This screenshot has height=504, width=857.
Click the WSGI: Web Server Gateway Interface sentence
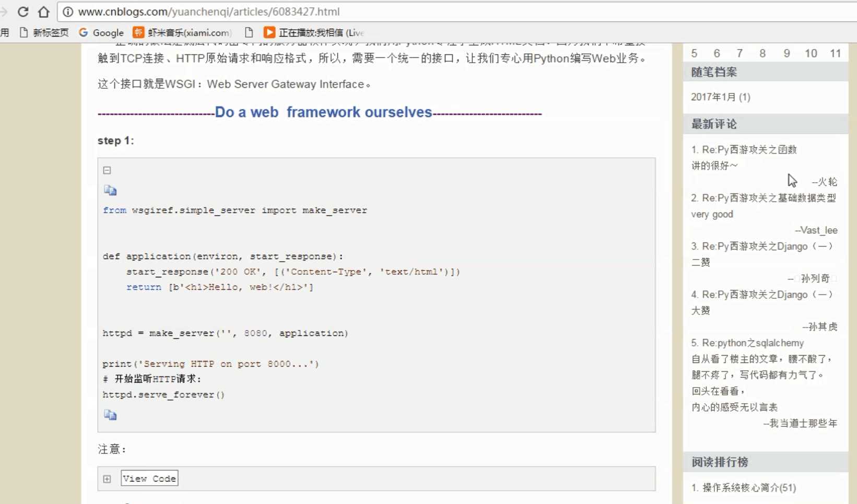click(x=234, y=84)
